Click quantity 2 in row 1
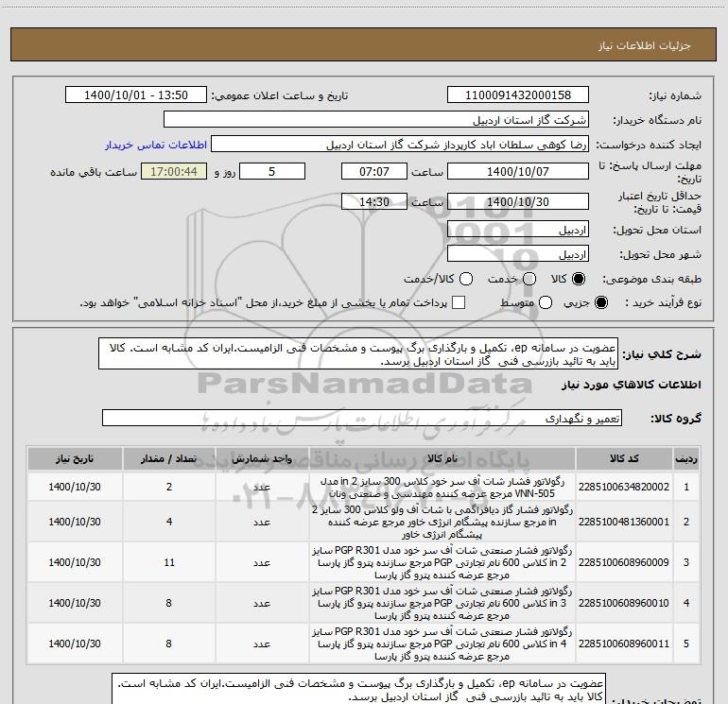Viewport: 728px width, 704px height. [169, 487]
